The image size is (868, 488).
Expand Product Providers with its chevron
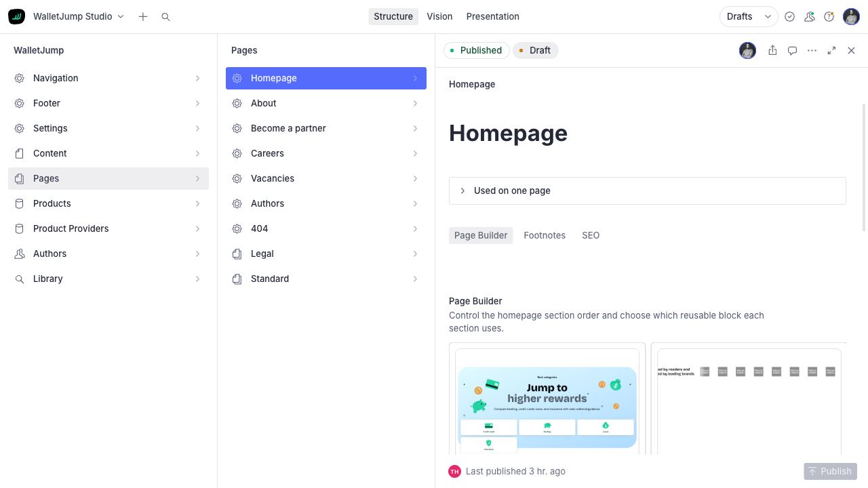coord(197,228)
